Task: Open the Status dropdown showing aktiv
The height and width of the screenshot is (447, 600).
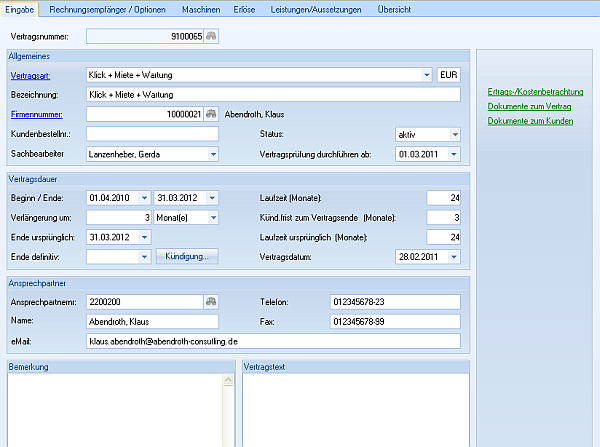Action: [454, 134]
